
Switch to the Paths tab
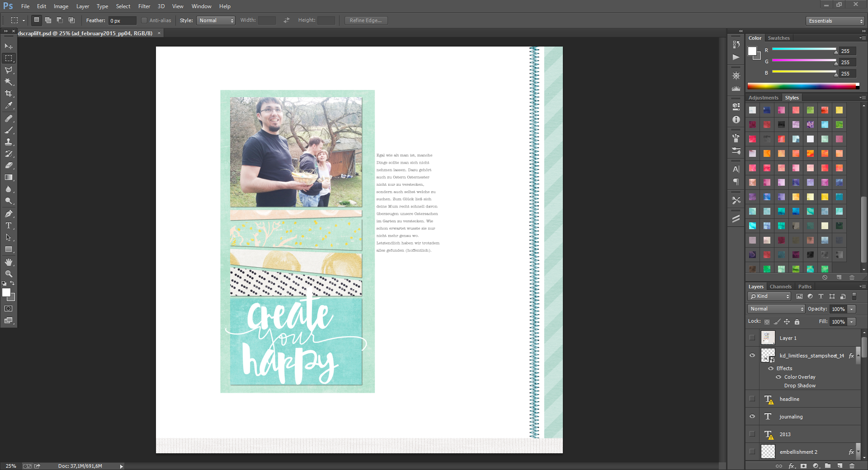[x=805, y=287]
